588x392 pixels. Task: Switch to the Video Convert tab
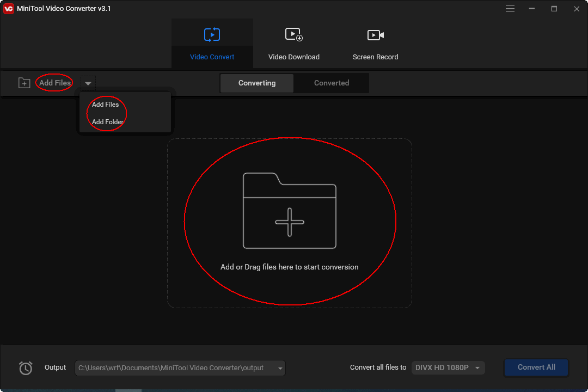coord(212,44)
